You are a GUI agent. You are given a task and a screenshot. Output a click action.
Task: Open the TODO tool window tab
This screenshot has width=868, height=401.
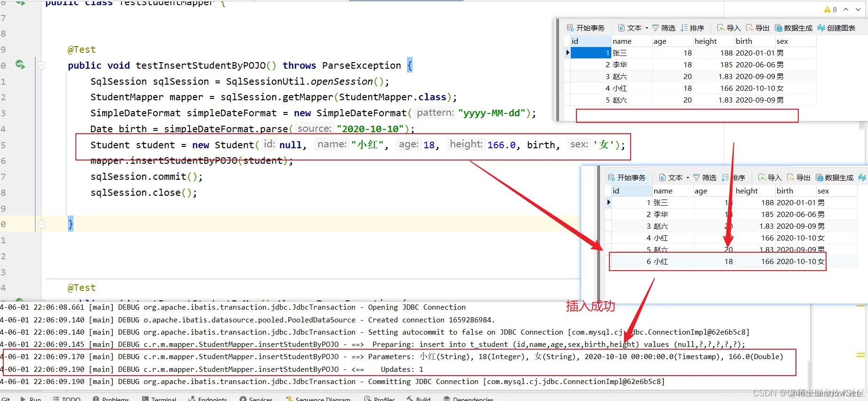[66, 399]
